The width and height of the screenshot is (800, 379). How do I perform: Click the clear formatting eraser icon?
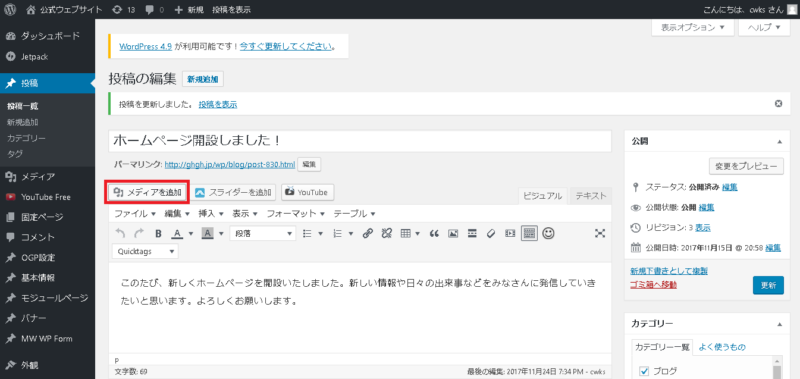pos(491,234)
